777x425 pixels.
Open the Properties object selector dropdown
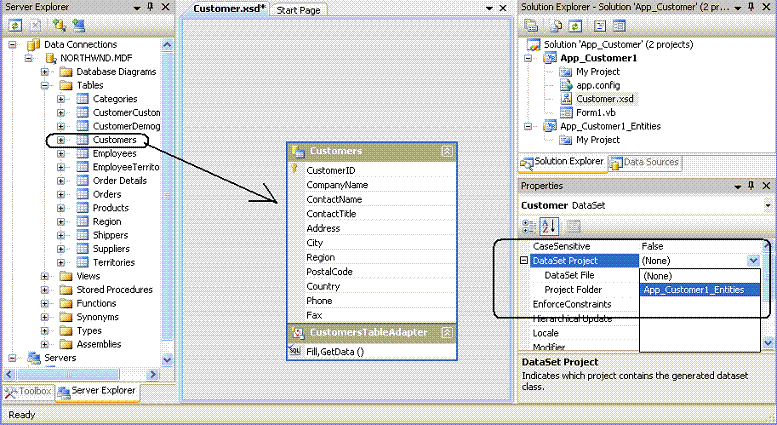768,206
